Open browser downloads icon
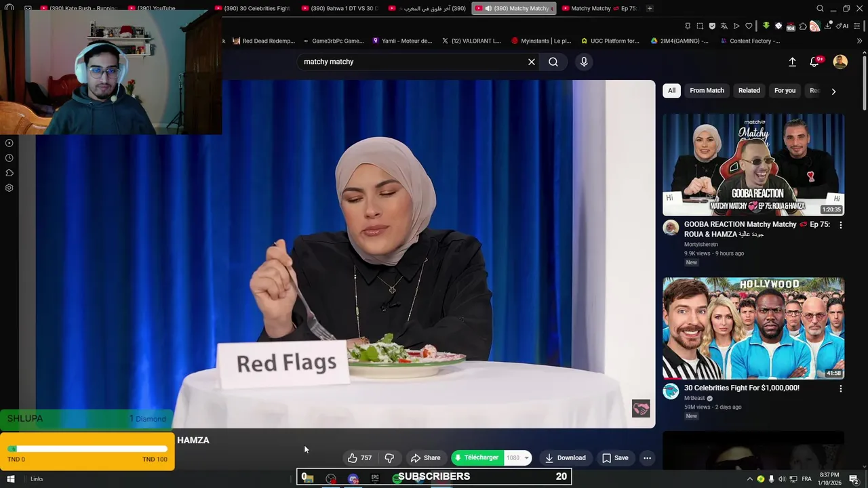This screenshot has height=488, width=868. pos(828,26)
